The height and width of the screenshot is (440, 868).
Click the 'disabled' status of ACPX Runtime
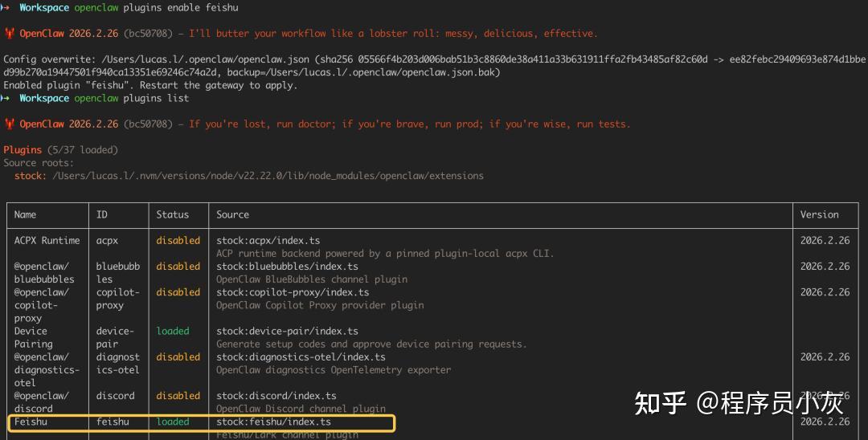(178, 240)
